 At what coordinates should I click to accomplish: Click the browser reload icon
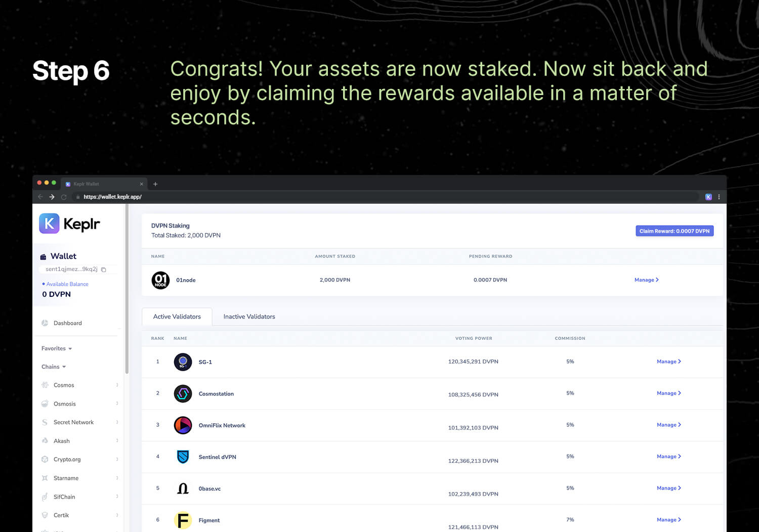pos(64,197)
